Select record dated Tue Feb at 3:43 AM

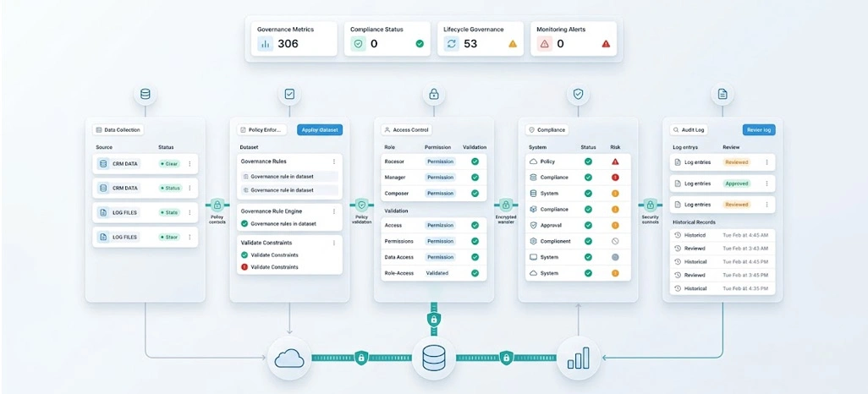(x=722, y=249)
